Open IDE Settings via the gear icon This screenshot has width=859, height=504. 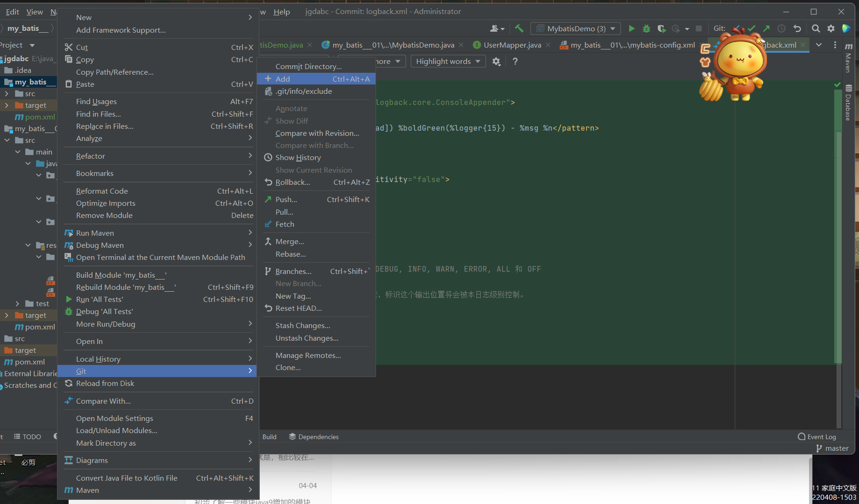coord(831,28)
